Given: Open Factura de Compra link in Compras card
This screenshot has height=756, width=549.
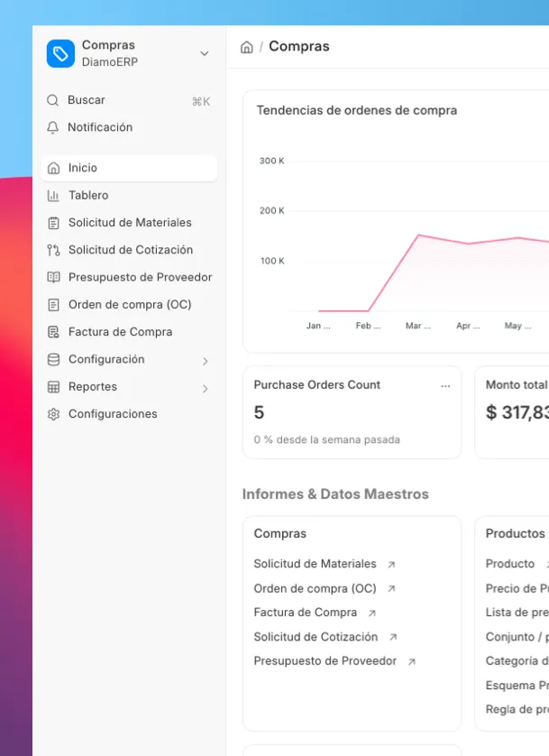Looking at the screenshot, I should coord(306,613).
